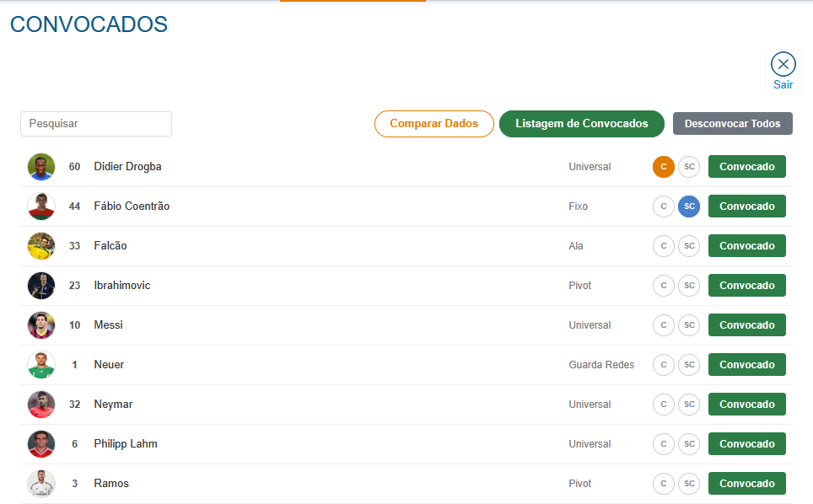
Task: Click Neuer's avatar picture
Action: [41, 365]
